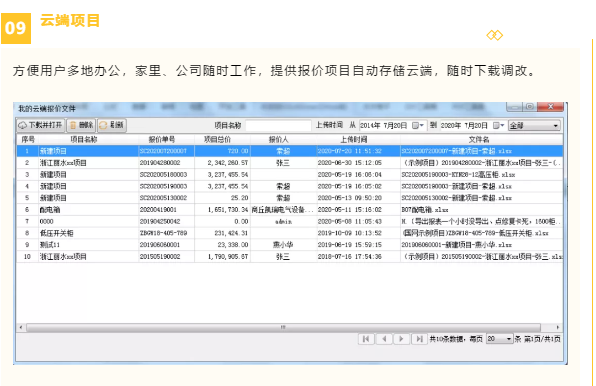Click upload time 2020-05-19 16:05:02
The height and width of the screenshot is (386, 596).
349,187
